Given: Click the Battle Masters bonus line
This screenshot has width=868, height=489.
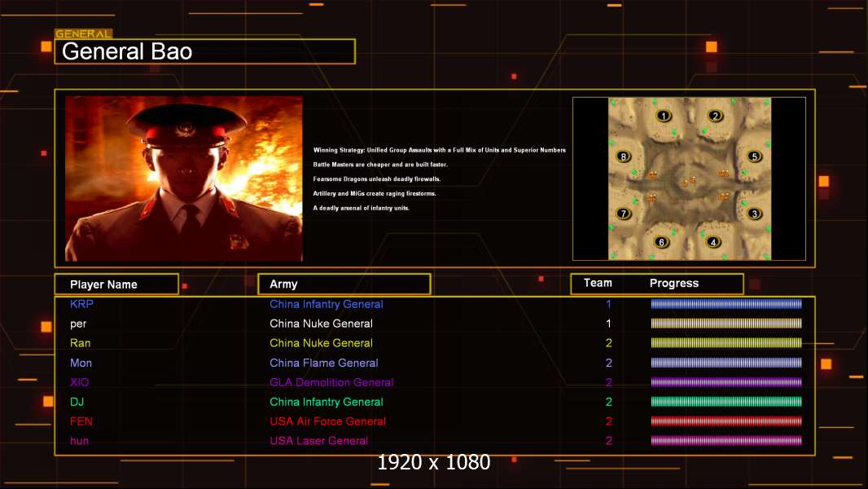Looking at the screenshot, I should click(380, 165).
